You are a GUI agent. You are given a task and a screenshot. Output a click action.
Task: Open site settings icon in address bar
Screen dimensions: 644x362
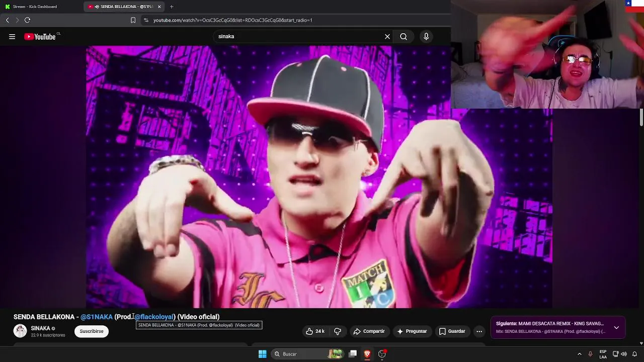[x=146, y=20]
